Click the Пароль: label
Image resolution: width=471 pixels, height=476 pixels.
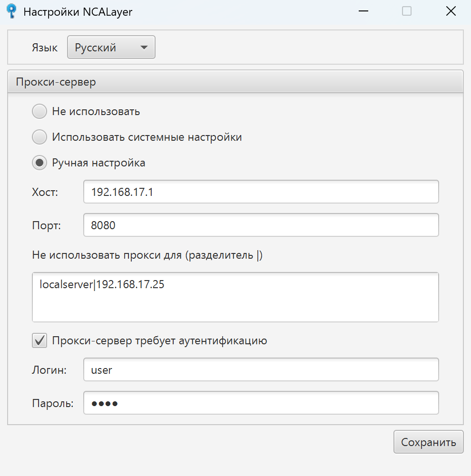(x=53, y=403)
